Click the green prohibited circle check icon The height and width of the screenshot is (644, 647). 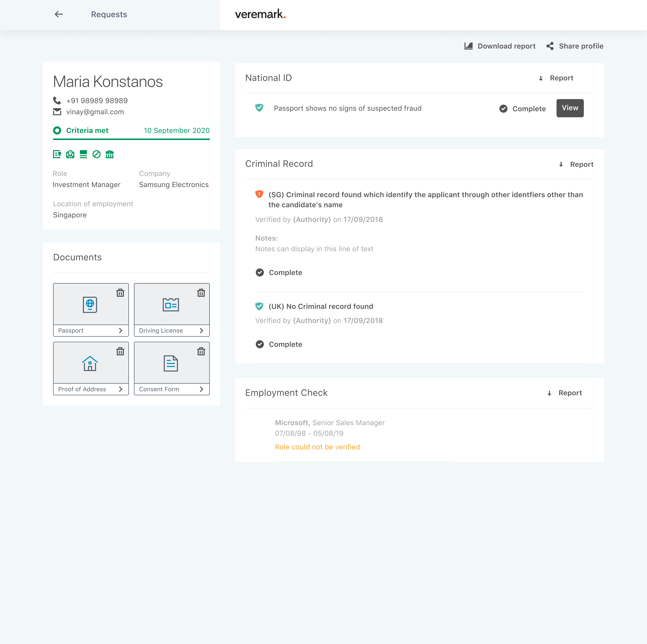[x=97, y=154]
